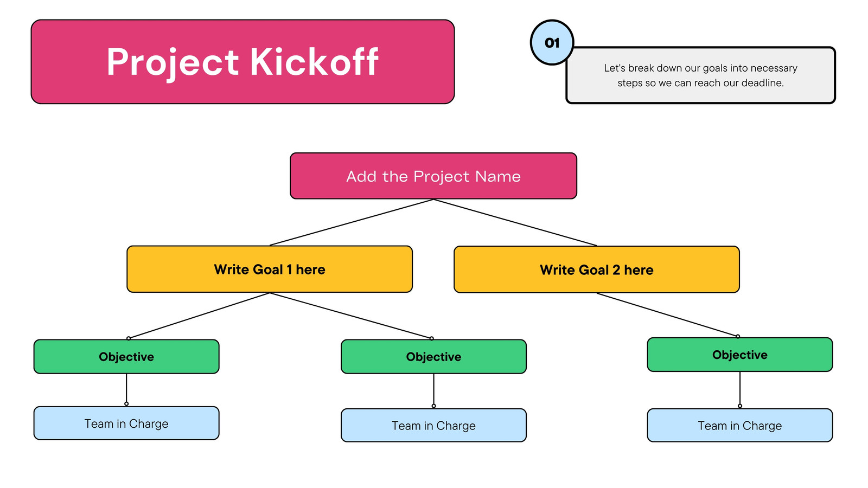Click connector endpoint above middle Team in Charge
The height and width of the screenshot is (488, 868).
(x=433, y=406)
